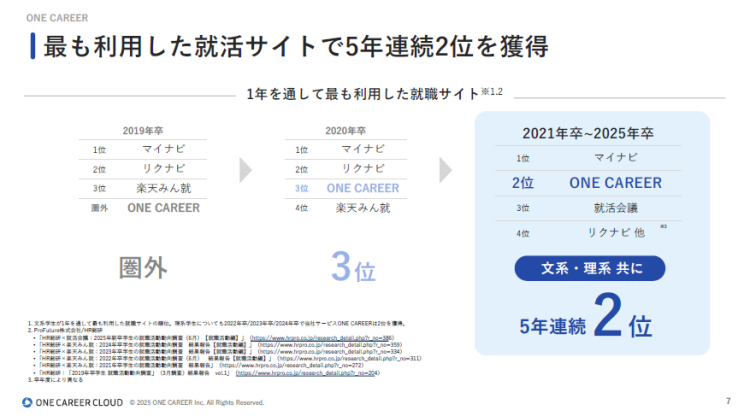Click the highlighted 3位 ONE CAREER entry
The height and width of the screenshot is (416, 750).
[x=346, y=188]
